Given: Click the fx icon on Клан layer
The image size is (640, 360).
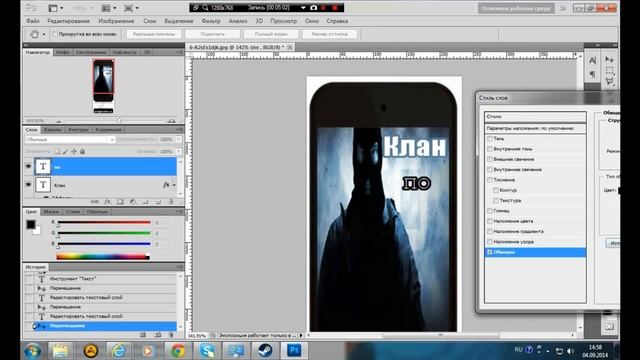Looking at the screenshot, I should pyautogui.click(x=166, y=185).
